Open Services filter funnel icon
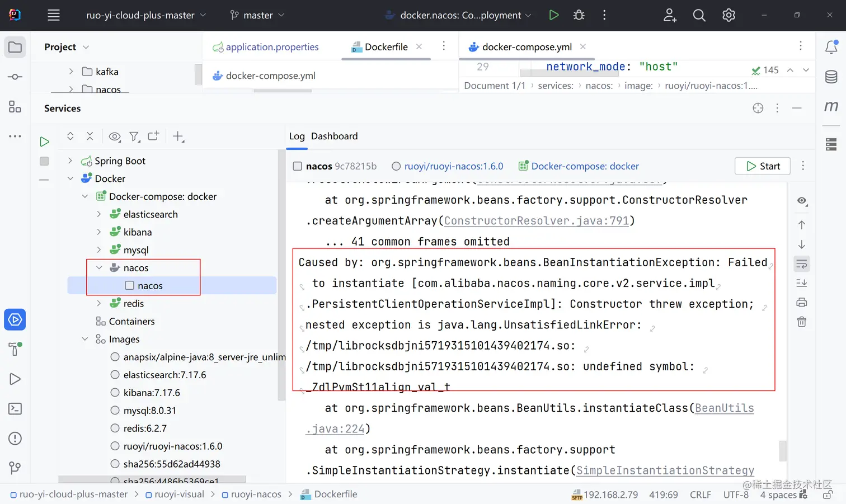 tap(134, 136)
